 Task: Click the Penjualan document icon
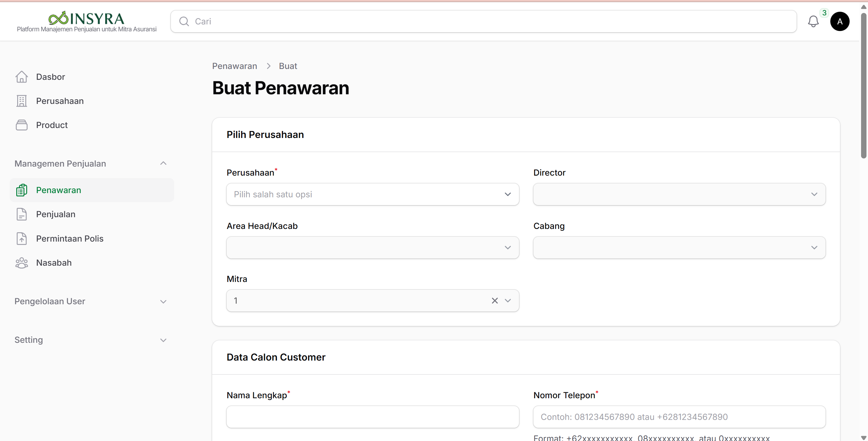(x=22, y=214)
